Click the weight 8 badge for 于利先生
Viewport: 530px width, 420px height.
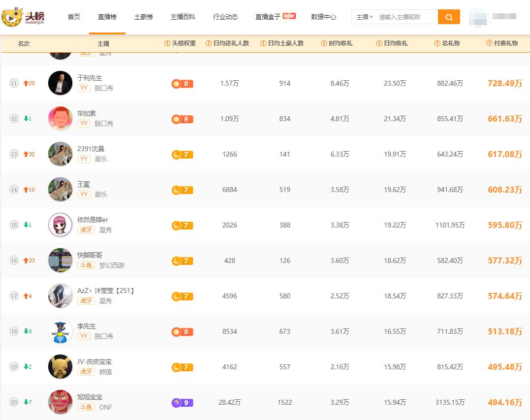[182, 84]
